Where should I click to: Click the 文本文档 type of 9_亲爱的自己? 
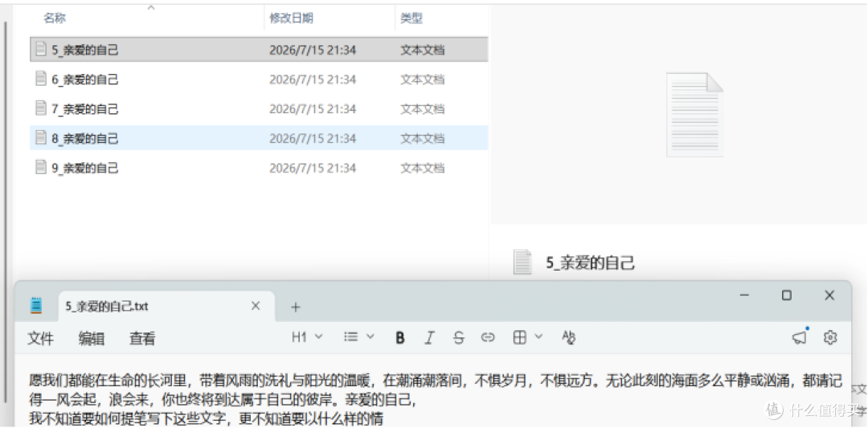click(423, 168)
